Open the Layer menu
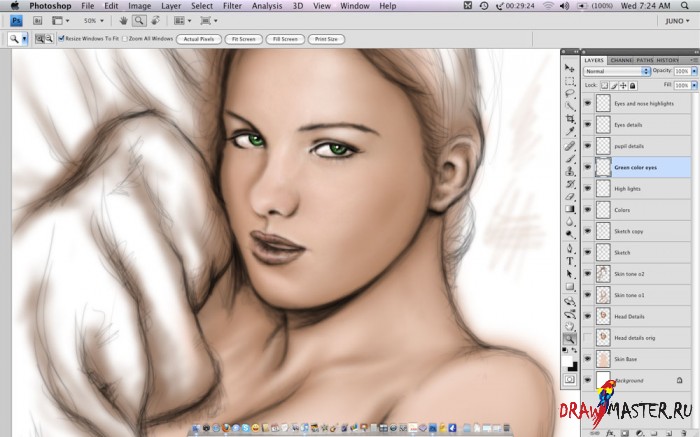The image size is (700, 437). pyautogui.click(x=171, y=6)
